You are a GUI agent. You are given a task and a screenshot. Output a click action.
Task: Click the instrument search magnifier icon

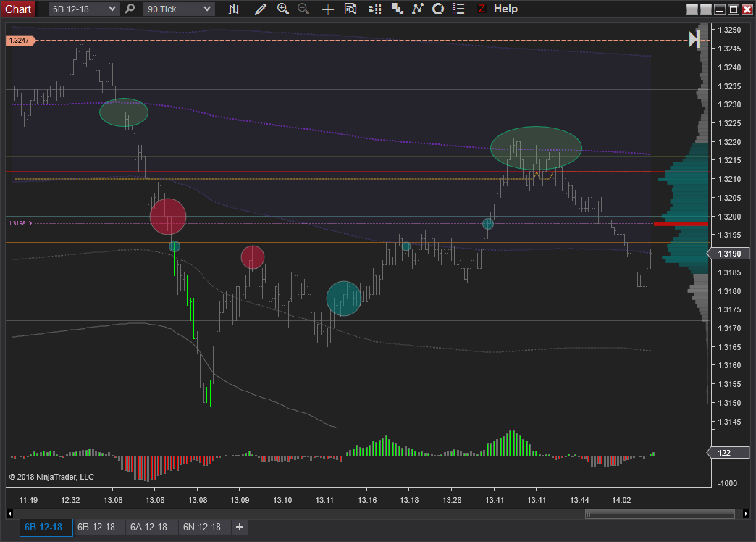pyautogui.click(x=130, y=9)
